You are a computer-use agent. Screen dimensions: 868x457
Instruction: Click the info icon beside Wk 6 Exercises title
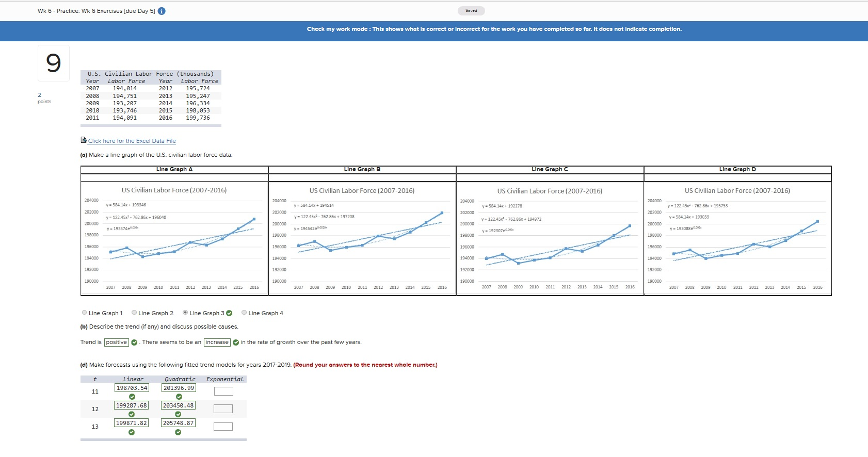[162, 11]
